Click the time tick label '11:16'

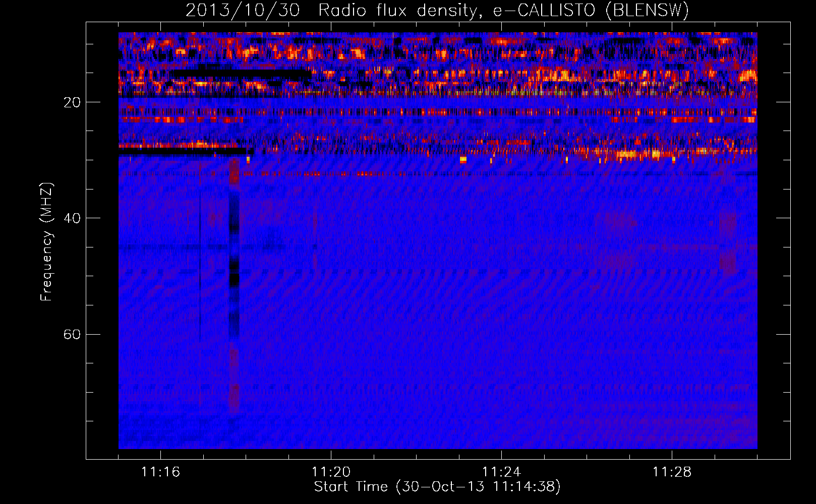(x=160, y=472)
